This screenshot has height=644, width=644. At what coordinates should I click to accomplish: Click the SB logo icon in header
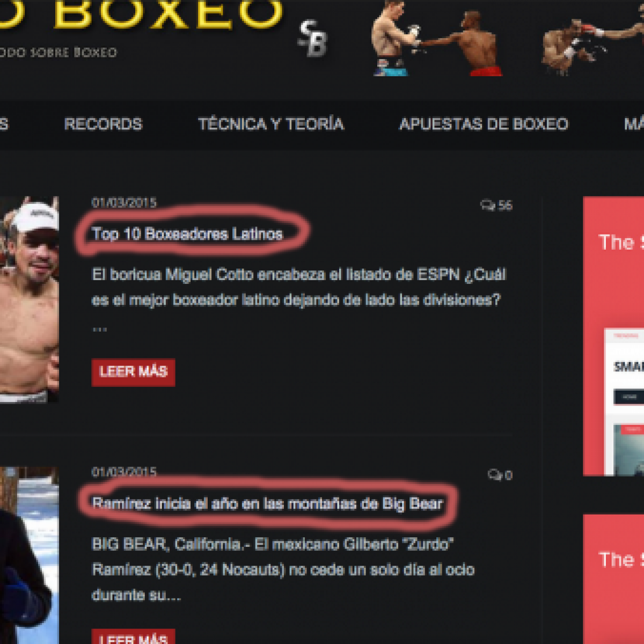[x=313, y=38]
